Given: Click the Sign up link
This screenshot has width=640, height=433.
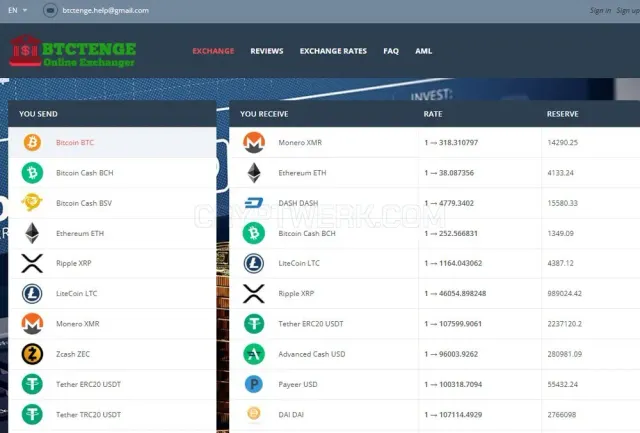Looking at the screenshot, I should [x=628, y=11].
